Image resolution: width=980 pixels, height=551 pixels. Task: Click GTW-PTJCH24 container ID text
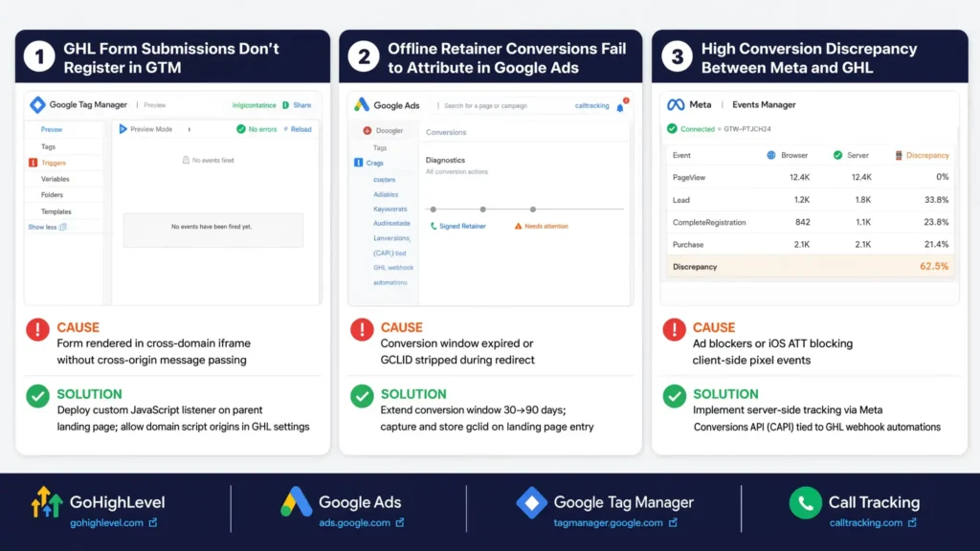click(747, 129)
